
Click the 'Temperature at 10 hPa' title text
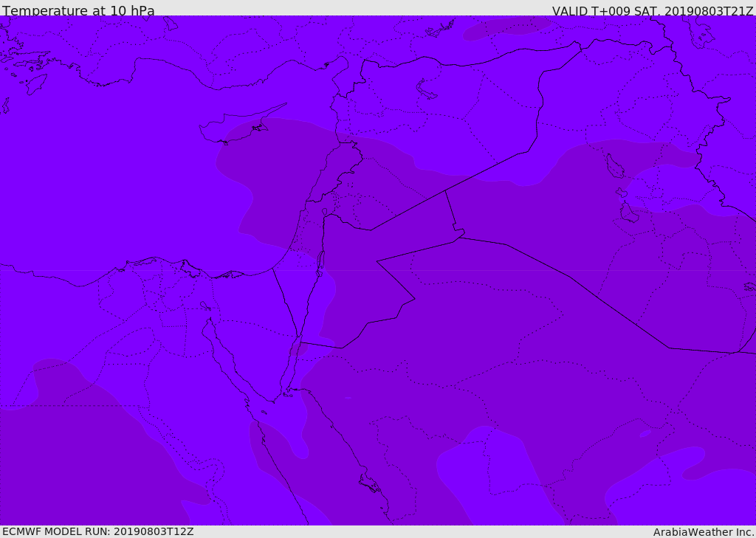pos(78,10)
